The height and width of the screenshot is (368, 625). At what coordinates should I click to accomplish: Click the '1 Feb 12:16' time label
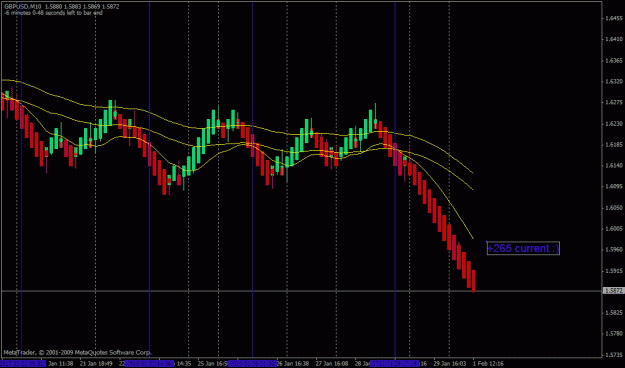pos(488,364)
